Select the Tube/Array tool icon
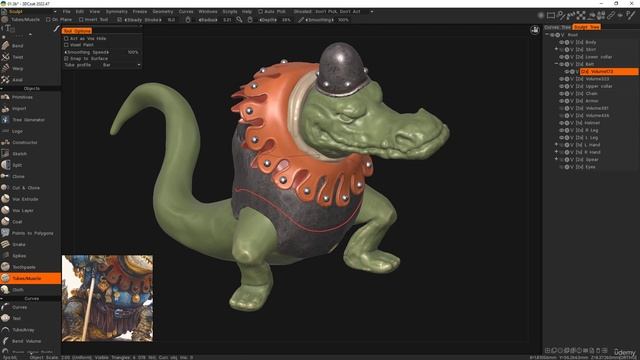This screenshot has height=360, width=640. [x=5, y=329]
